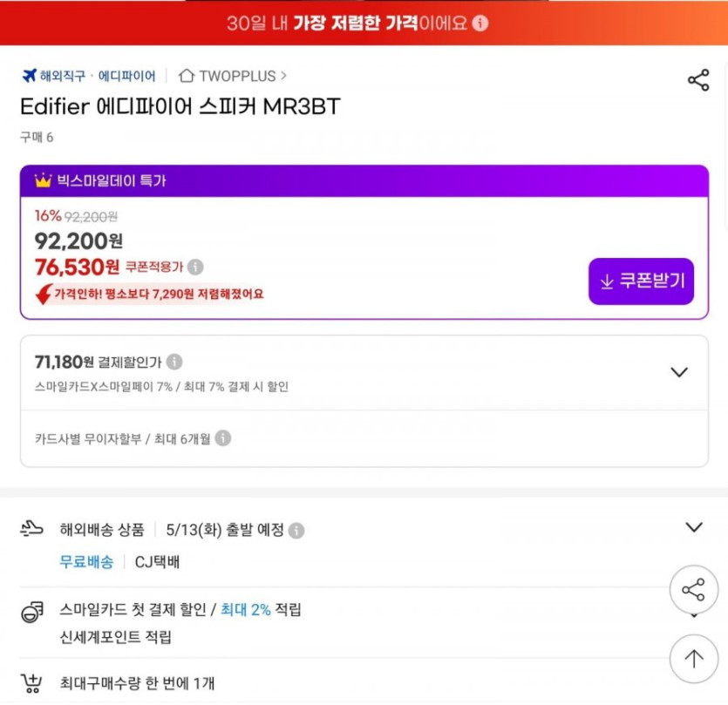Open the 에디파이어 brand link
The height and width of the screenshot is (705, 728).
click(127, 76)
